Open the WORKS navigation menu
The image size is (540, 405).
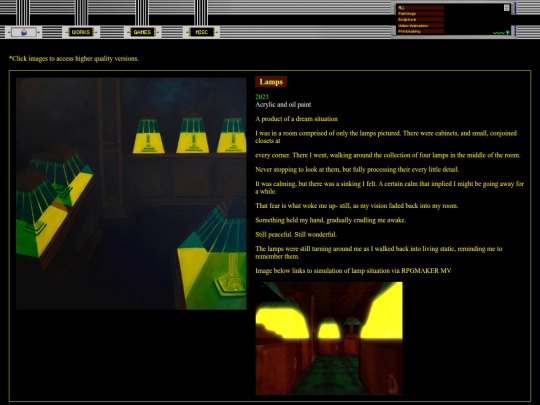click(x=81, y=32)
